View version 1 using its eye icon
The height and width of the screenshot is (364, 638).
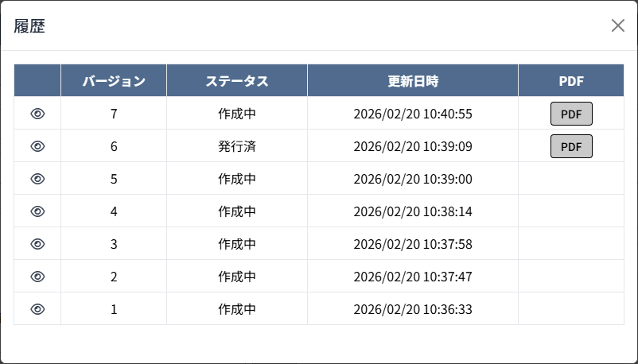37,309
